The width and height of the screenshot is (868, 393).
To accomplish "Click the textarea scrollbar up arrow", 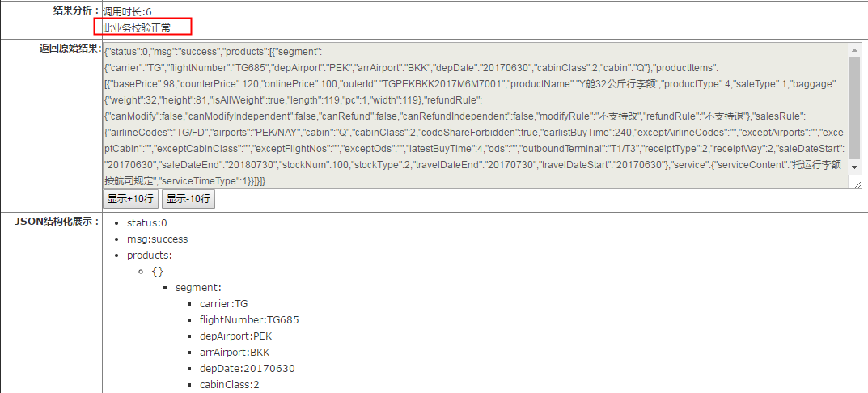I will click(x=855, y=50).
